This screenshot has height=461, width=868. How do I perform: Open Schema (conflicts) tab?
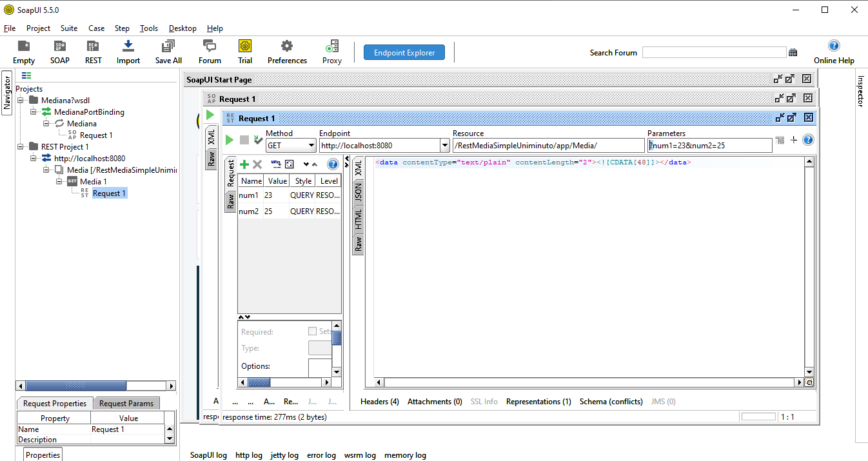pyautogui.click(x=611, y=401)
